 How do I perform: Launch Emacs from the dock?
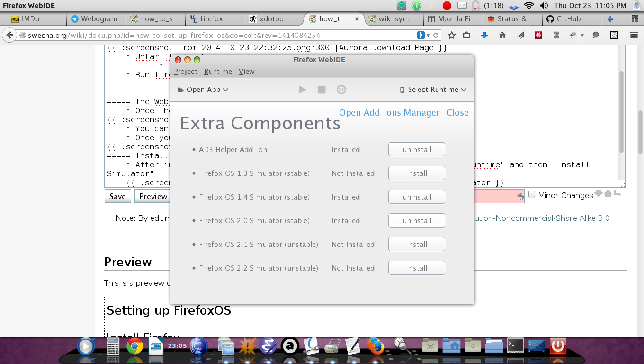coord(268,346)
